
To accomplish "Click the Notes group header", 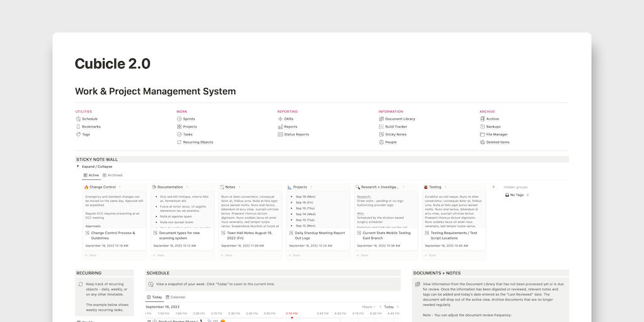I will 230,187.
